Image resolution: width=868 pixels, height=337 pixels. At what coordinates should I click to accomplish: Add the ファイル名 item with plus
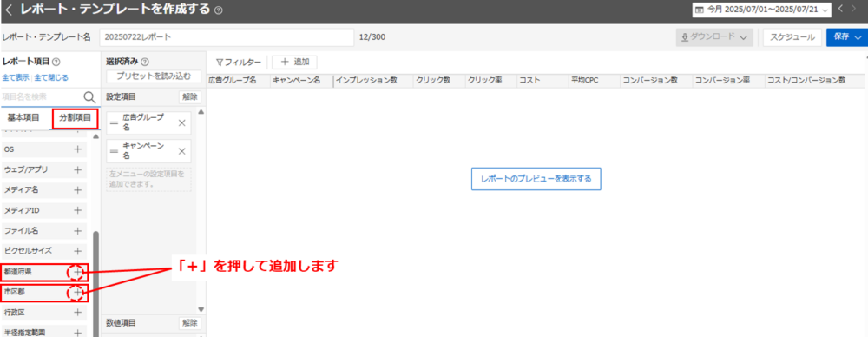tap(77, 230)
